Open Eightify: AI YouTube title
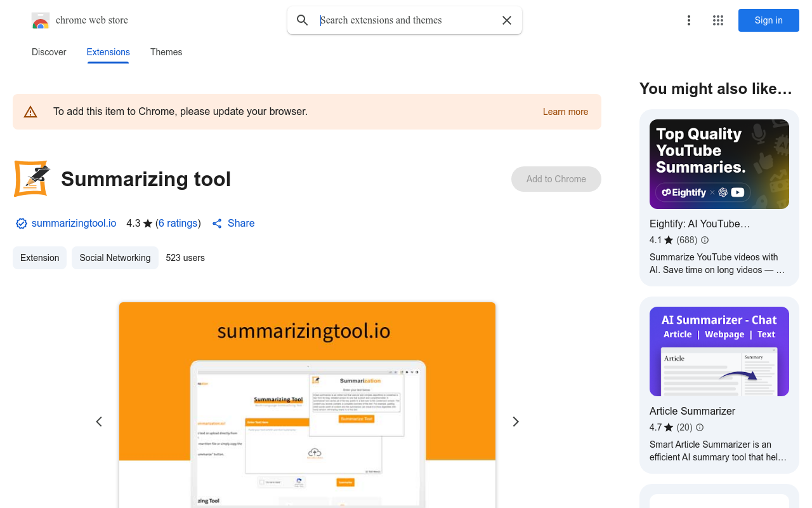This screenshot has width=812, height=508. (x=700, y=224)
